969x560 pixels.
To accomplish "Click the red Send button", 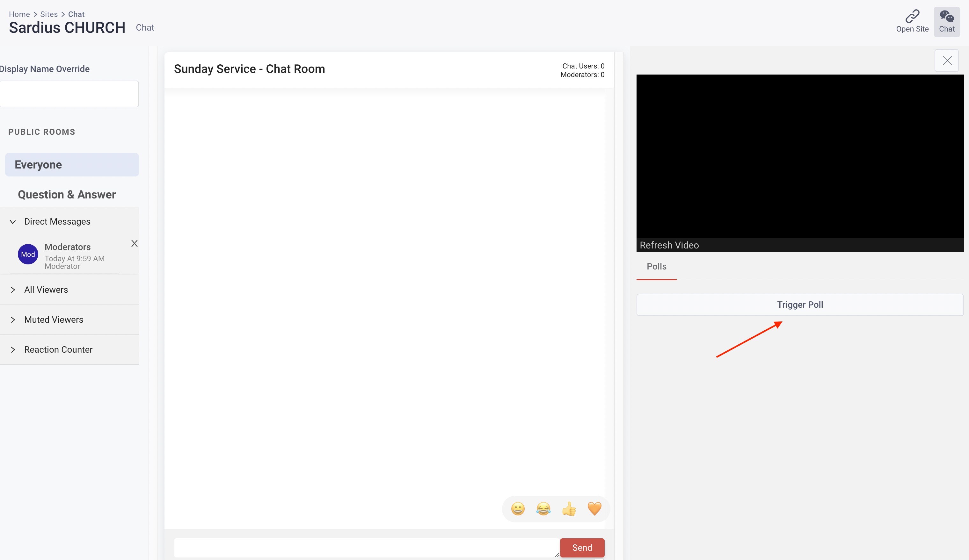I will 582,547.
